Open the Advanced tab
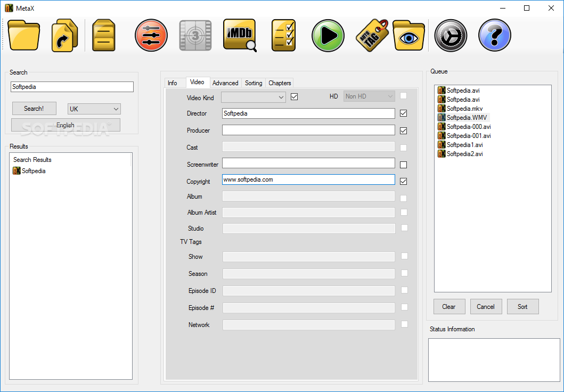The height and width of the screenshot is (392, 564). tap(225, 83)
